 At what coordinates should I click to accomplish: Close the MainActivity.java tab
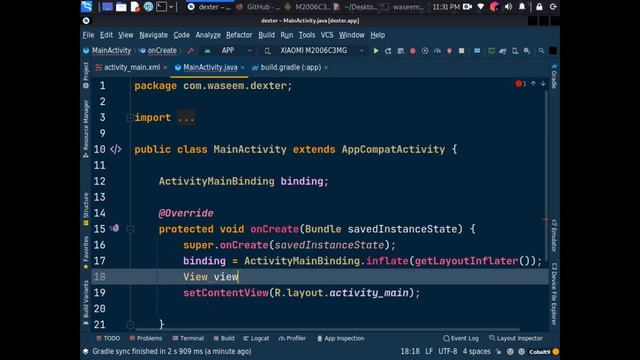tap(243, 68)
